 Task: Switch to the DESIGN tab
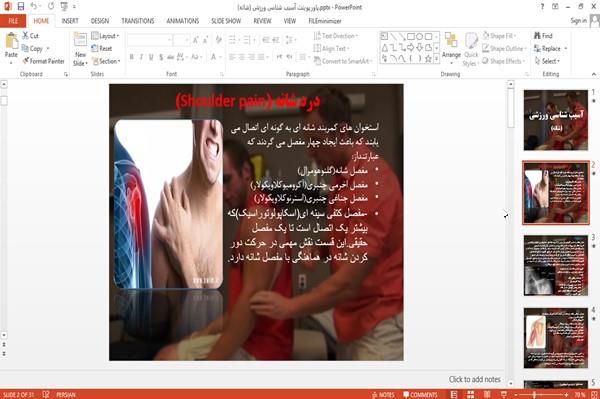[100, 21]
